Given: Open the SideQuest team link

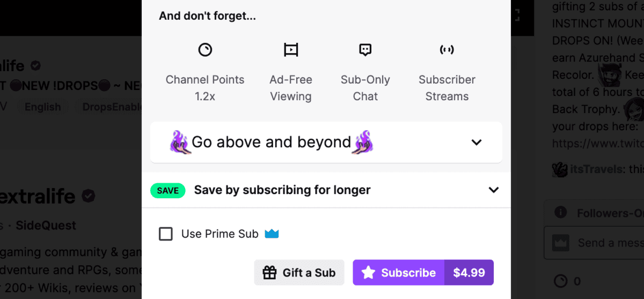Looking at the screenshot, I should click(x=46, y=226).
